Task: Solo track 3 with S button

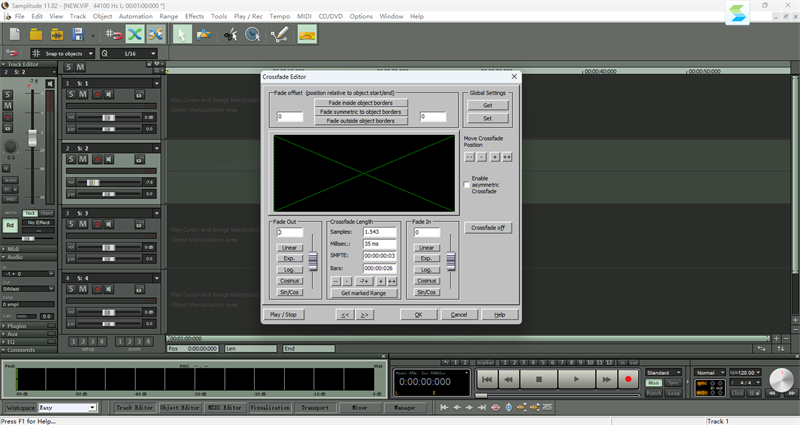Action: (x=71, y=224)
